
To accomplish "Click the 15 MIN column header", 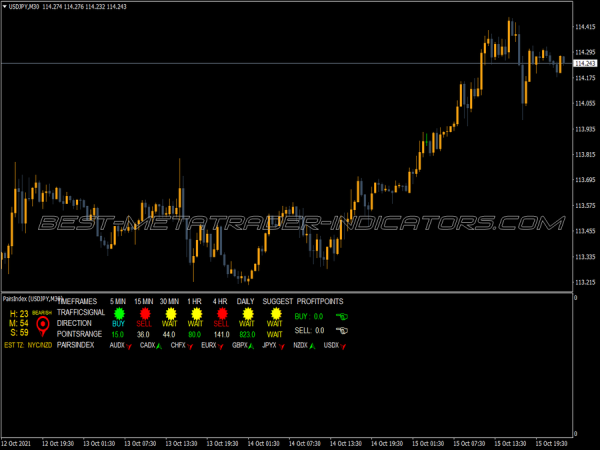I will tap(143, 302).
